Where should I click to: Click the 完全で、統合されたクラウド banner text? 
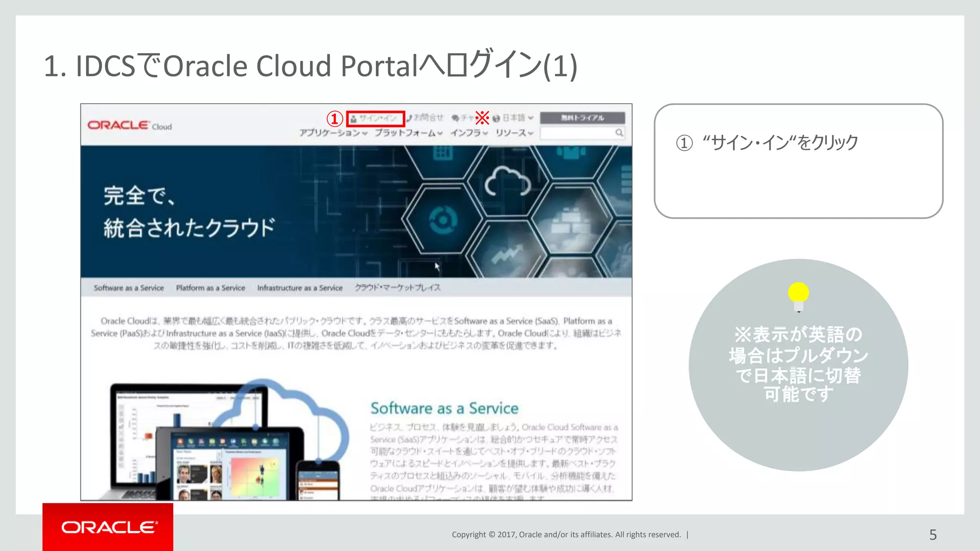pyautogui.click(x=189, y=212)
